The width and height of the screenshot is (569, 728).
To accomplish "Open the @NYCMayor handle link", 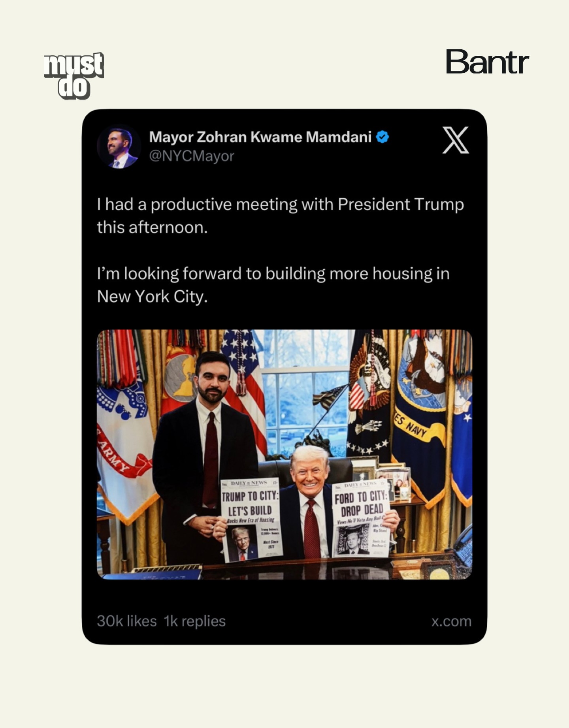I will click(x=192, y=156).
